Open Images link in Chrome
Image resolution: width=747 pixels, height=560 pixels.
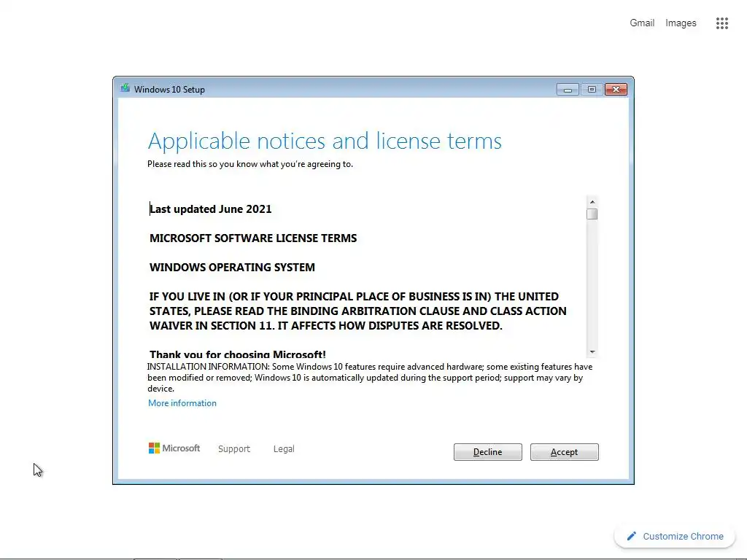tap(681, 23)
